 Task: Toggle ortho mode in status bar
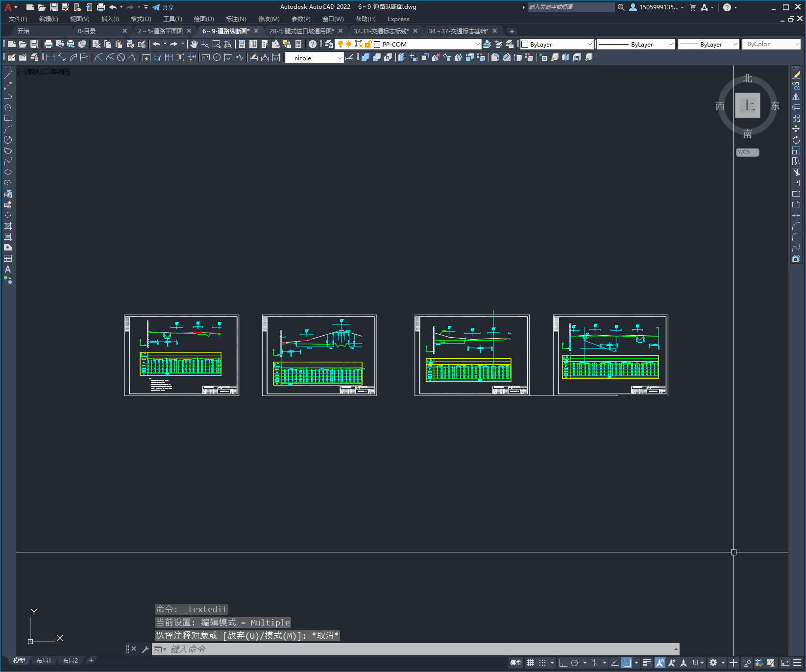563,663
